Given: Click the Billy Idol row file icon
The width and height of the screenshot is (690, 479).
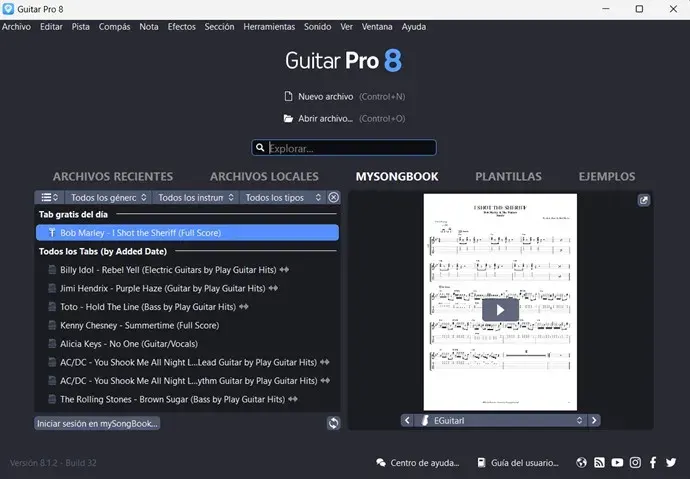Looking at the screenshot, I should tap(52, 270).
